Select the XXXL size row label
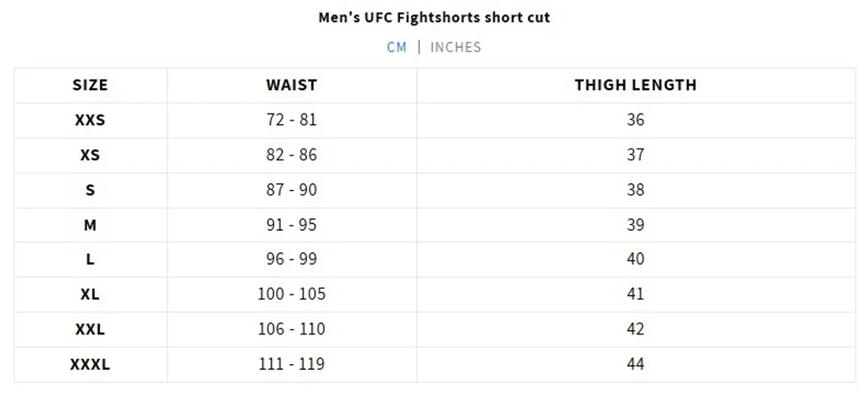The image size is (868, 398). tap(90, 365)
